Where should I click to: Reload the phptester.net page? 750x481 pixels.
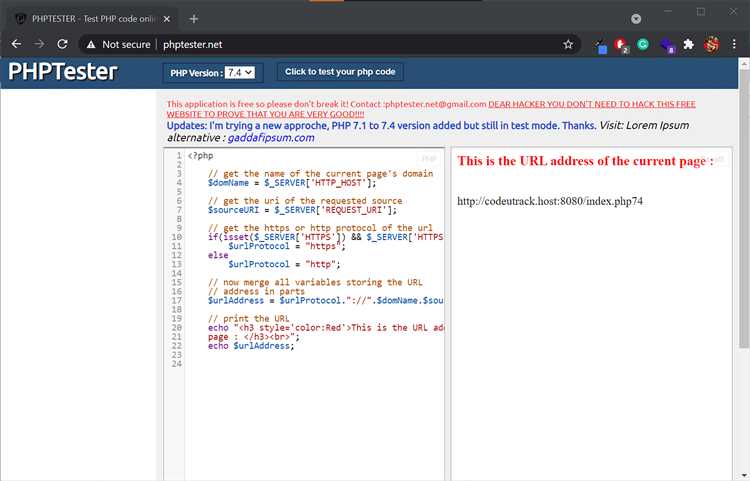tap(62, 44)
